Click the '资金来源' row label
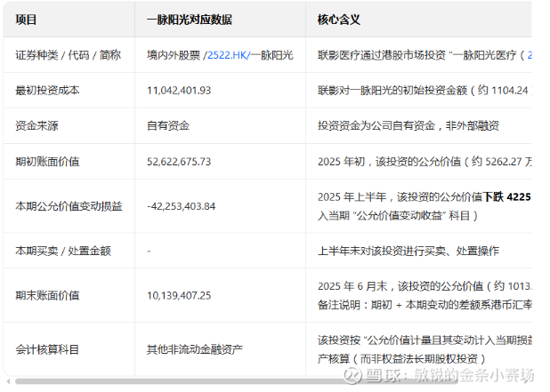Screen dimensions: 550x392 pyautogui.click(x=36, y=125)
